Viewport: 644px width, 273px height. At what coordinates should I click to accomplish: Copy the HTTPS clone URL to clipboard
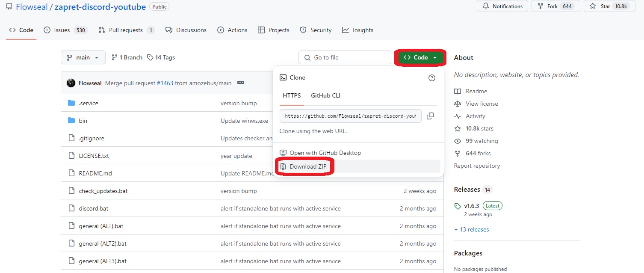(x=430, y=116)
